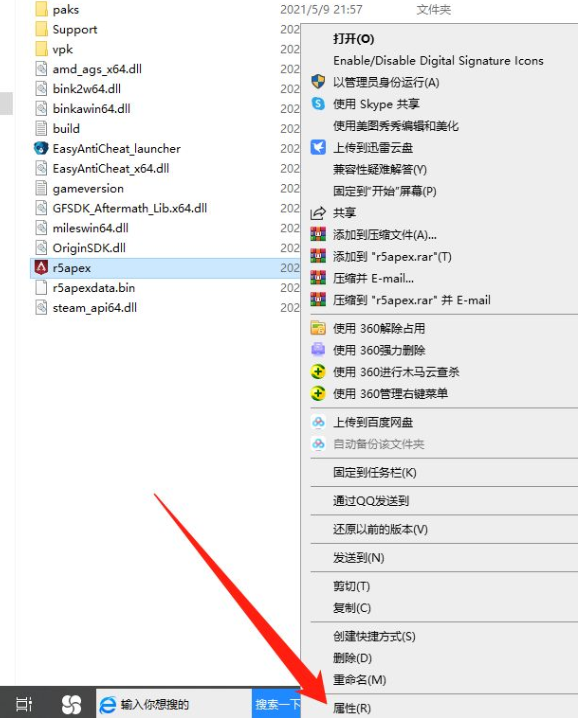Click the Xunlei cloud upload icon
This screenshot has height=718, width=578.
point(318,147)
